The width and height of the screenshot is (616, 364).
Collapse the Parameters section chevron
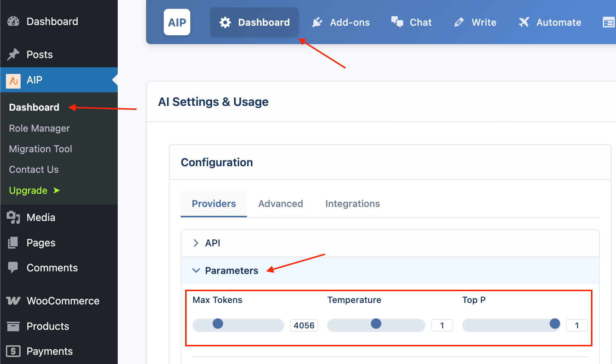[x=196, y=271]
